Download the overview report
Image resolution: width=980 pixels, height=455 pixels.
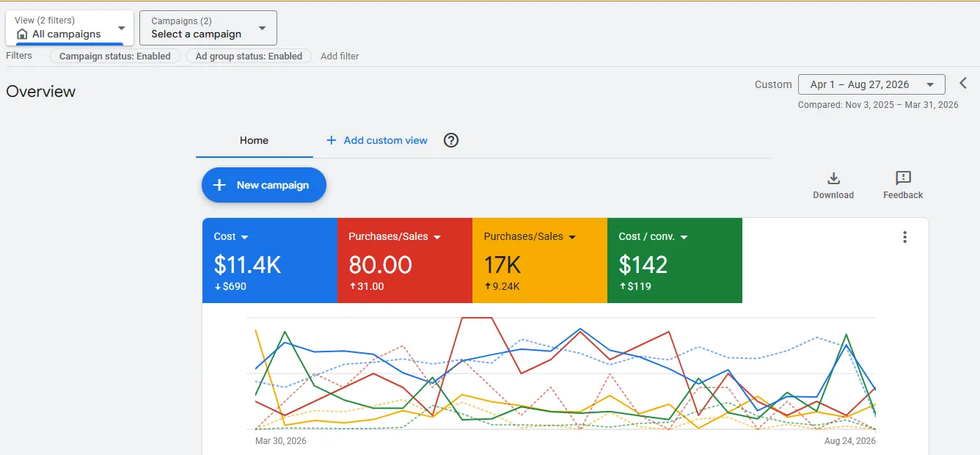pos(833,185)
